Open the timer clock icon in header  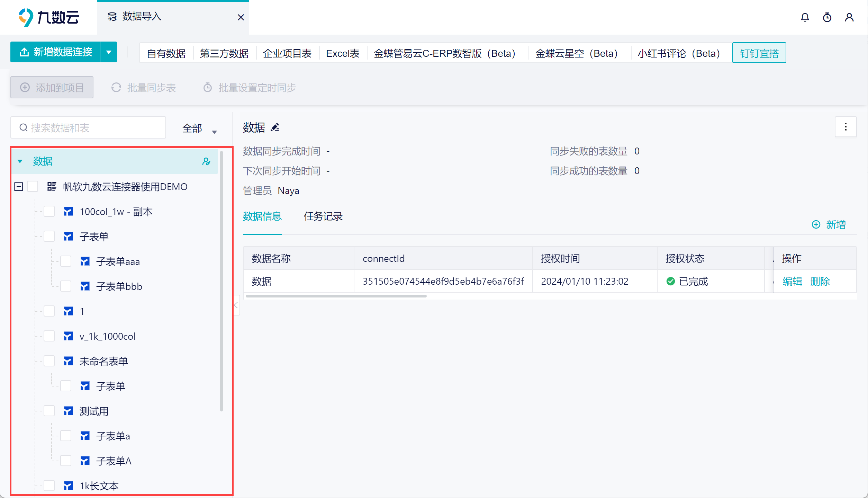[x=827, y=17]
